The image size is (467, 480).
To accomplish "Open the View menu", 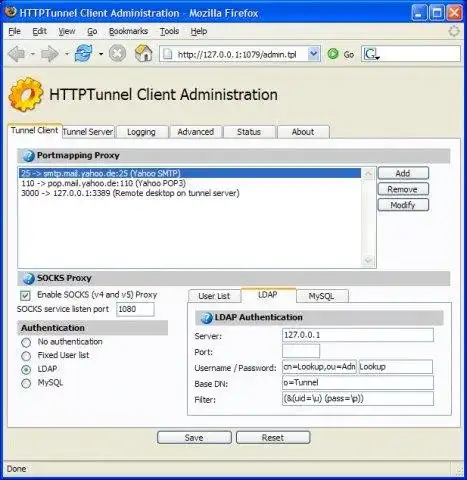I will coord(67,31).
